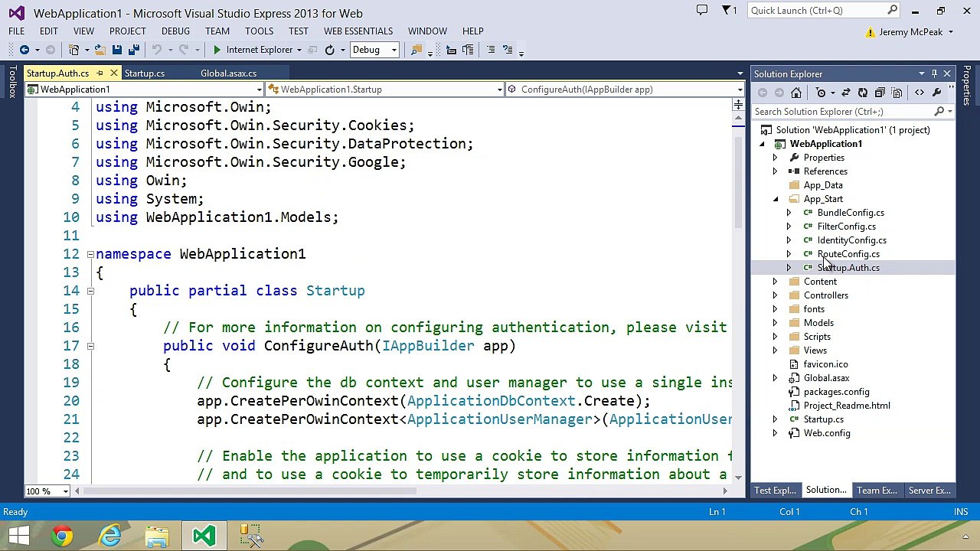This screenshot has height=551, width=980.
Task: Open the TOOLS menu
Action: (x=259, y=31)
